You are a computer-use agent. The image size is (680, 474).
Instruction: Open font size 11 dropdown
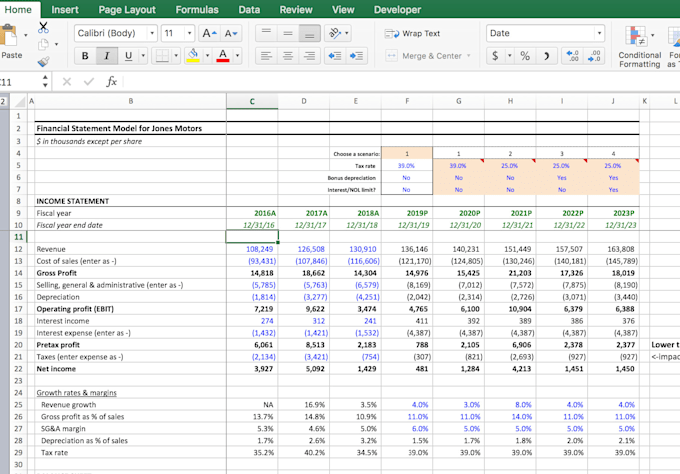coord(190,33)
